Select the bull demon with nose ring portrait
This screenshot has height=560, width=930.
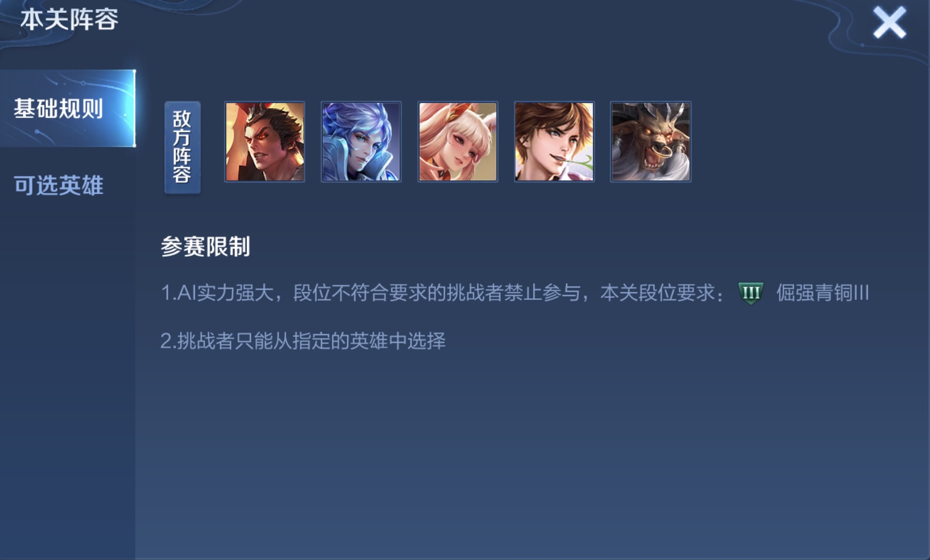tap(651, 142)
